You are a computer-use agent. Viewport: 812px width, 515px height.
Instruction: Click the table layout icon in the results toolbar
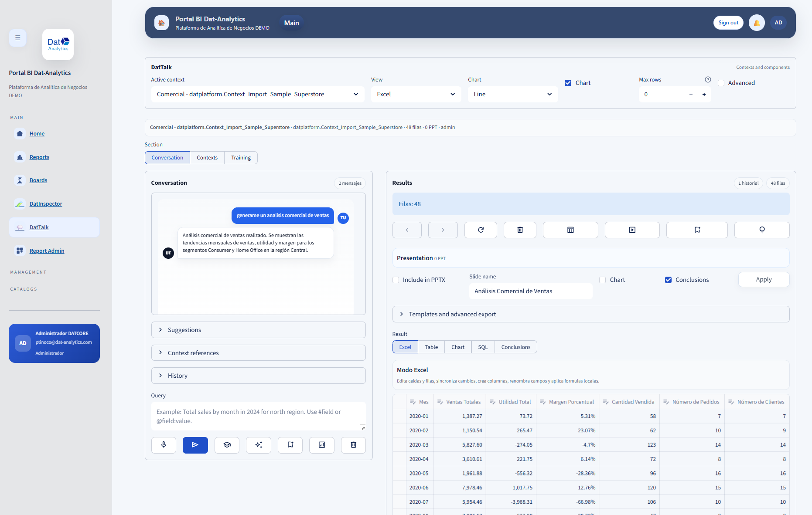point(570,230)
